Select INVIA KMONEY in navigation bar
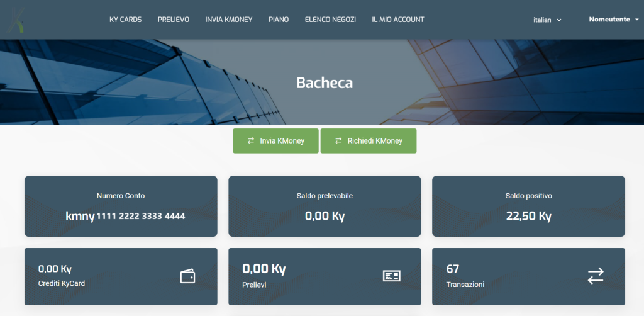 (228, 20)
